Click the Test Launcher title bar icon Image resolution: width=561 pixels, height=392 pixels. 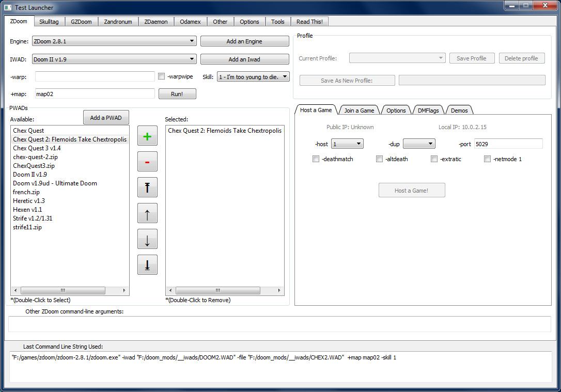(8, 7)
